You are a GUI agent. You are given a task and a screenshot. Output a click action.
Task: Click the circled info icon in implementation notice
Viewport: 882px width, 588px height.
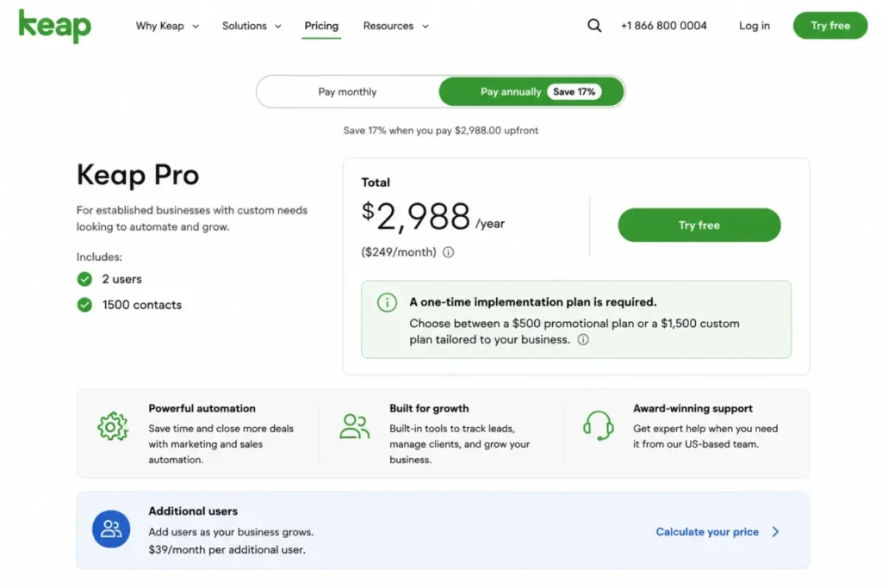(x=387, y=302)
